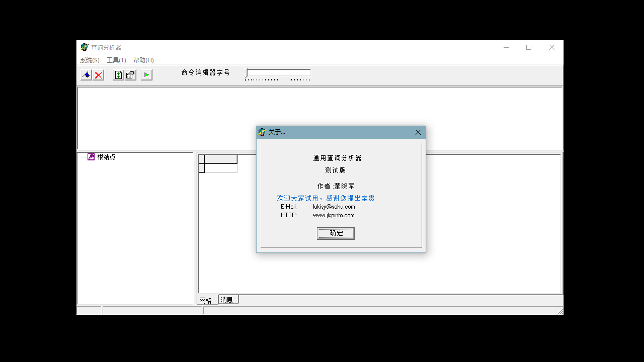
Task: Open the 工具(T) menu
Action: click(x=116, y=60)
